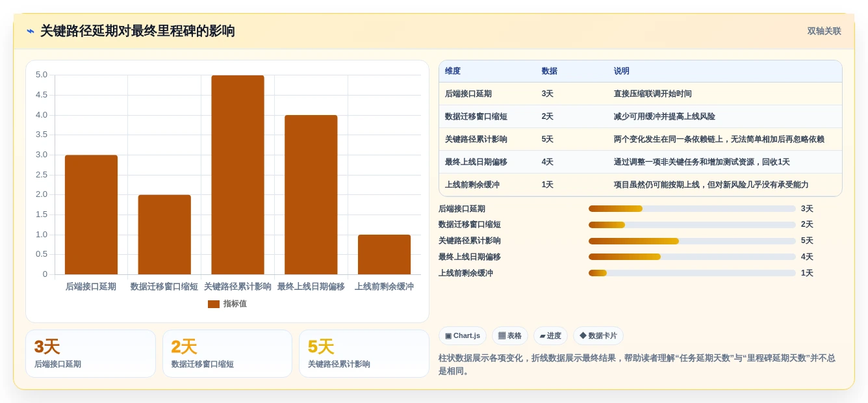868x403 pixels.
Task: Click the 最终上线日期偏移 progress bar
Action: point(692,257)
